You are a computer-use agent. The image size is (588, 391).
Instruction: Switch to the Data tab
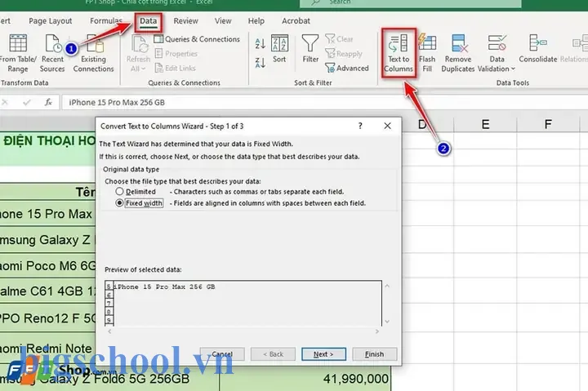pos(148,21)
